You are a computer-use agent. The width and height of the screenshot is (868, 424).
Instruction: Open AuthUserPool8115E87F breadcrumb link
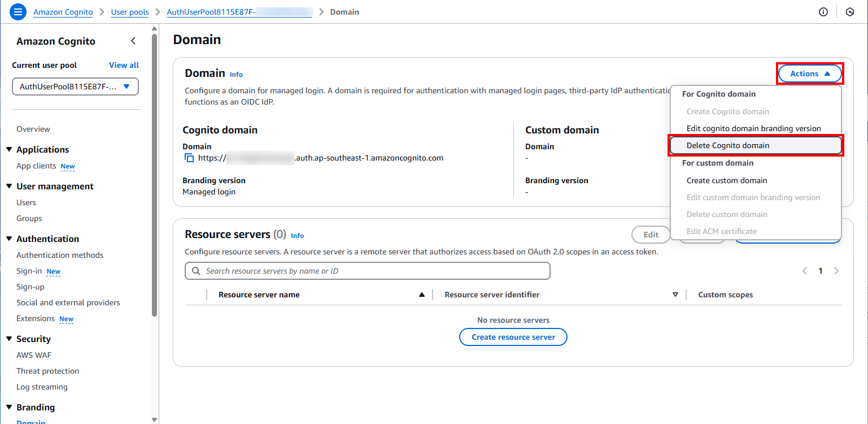[239, 12]
